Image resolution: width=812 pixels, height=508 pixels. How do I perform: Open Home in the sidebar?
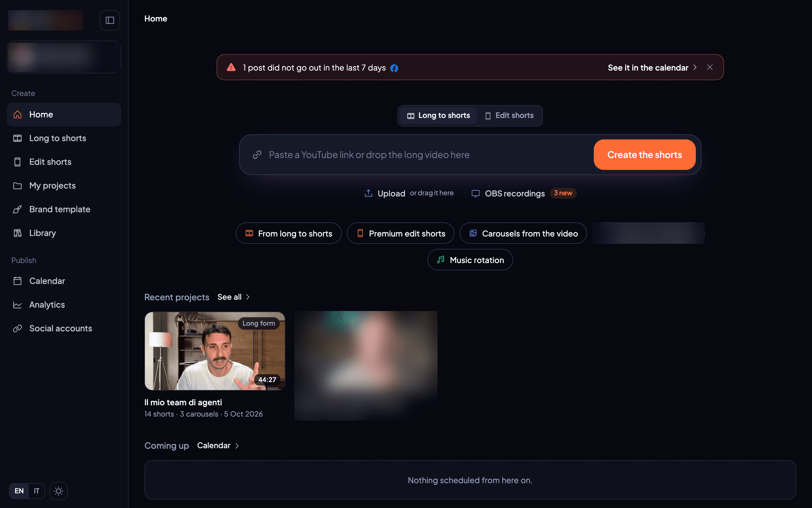(x=64, y=115)
